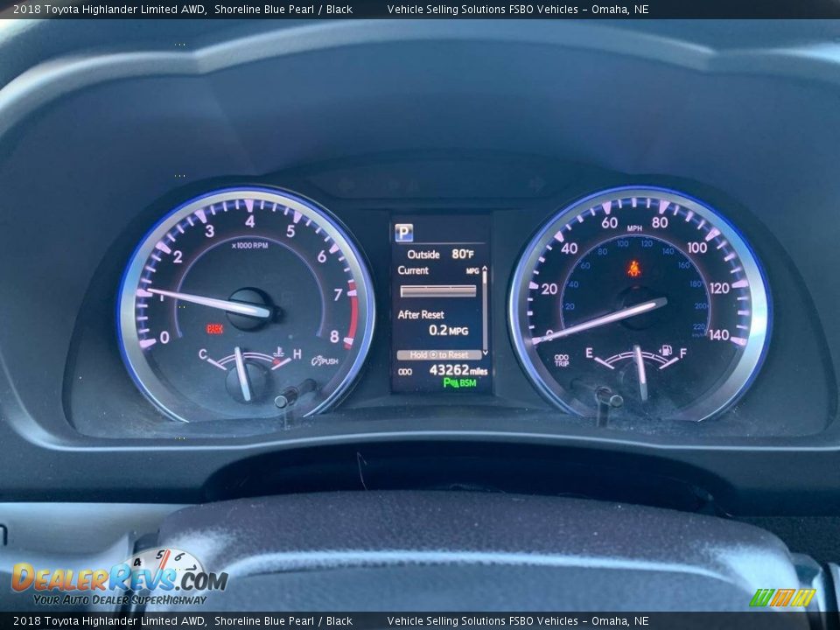Screen dimensions: 840x630
Task: Click the Current MPG bar gauge
Action: point(438,290)
